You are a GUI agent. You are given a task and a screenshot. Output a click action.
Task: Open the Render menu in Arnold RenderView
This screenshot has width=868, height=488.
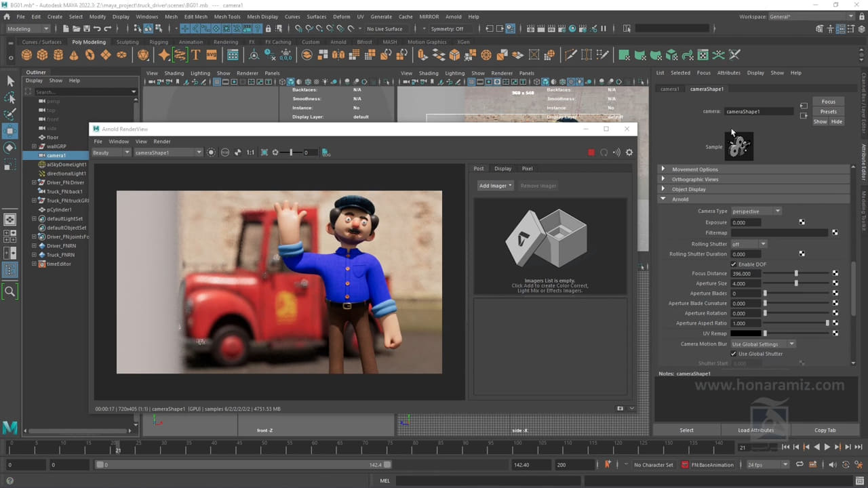pos(162,142)
